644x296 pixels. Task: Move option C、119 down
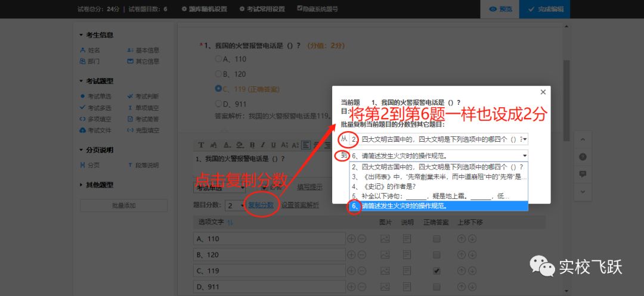[x=472, y=270]
